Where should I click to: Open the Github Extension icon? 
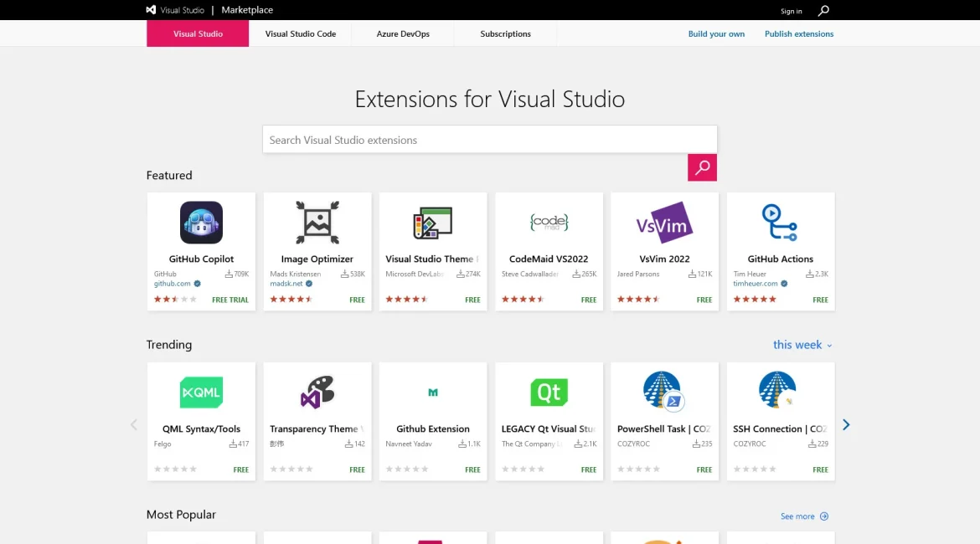pyautogui.click(x=432, y=393)
